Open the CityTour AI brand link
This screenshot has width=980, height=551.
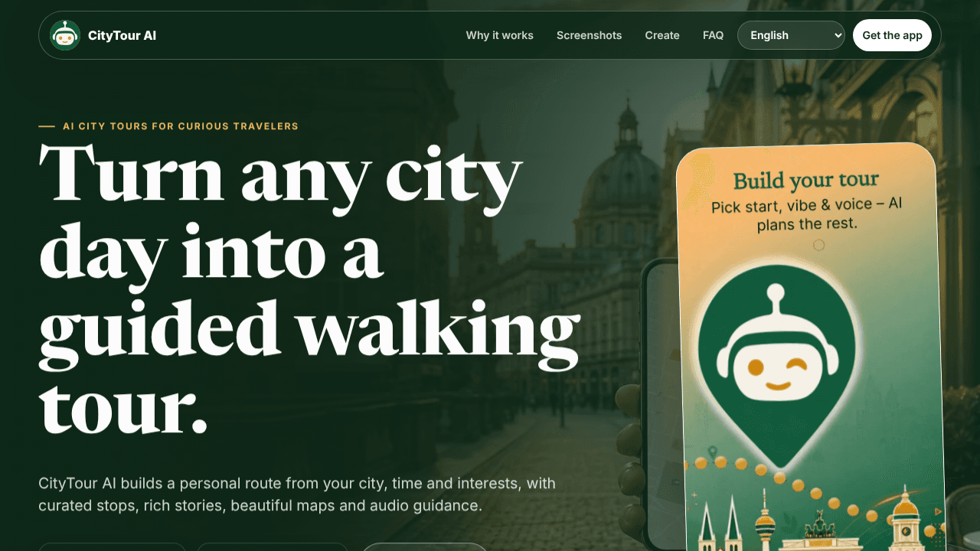(103, 35)
